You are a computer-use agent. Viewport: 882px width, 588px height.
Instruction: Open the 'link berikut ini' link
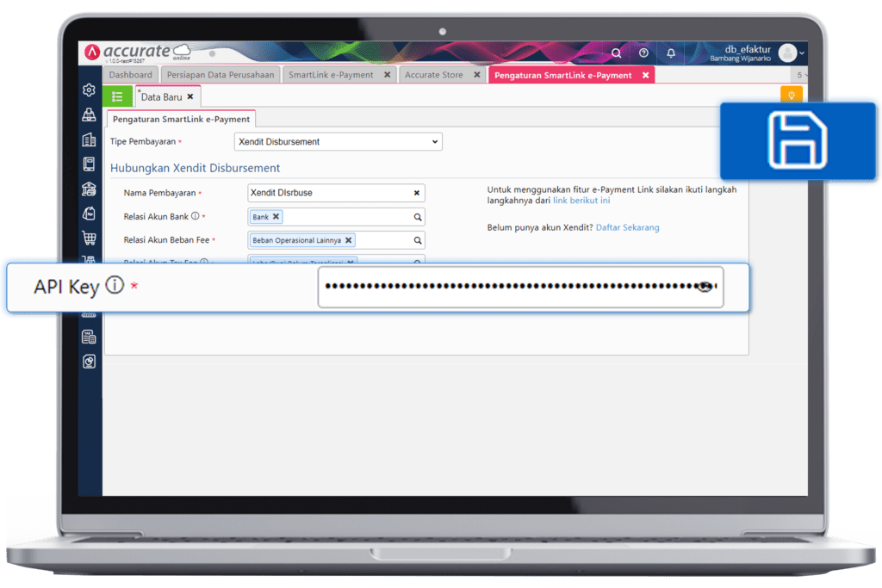click(x=581, y=201)
